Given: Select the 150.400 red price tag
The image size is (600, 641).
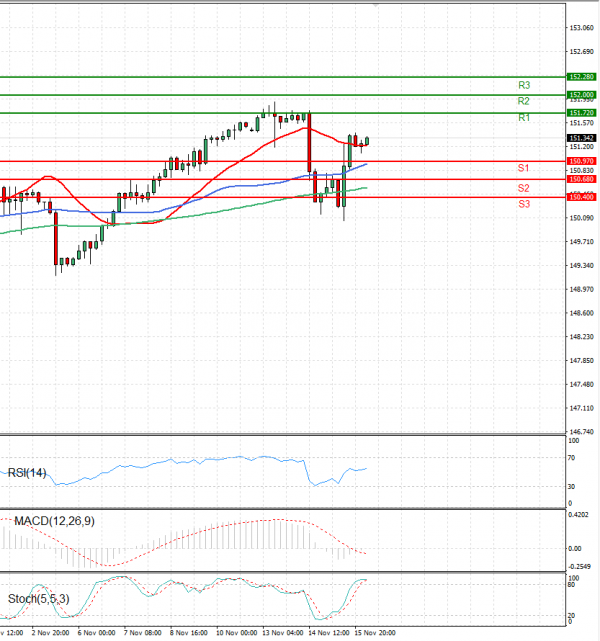Looking at the screenshot, I should 582,198.
